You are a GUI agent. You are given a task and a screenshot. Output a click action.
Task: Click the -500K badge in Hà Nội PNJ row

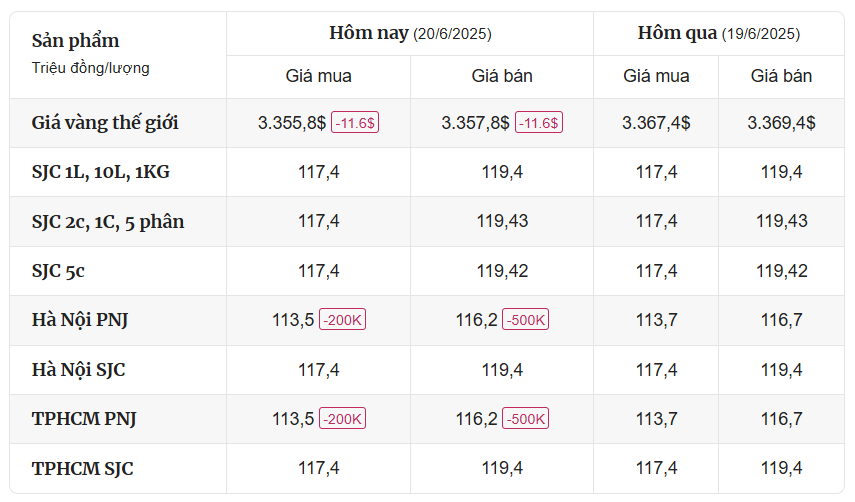(526, 320)
